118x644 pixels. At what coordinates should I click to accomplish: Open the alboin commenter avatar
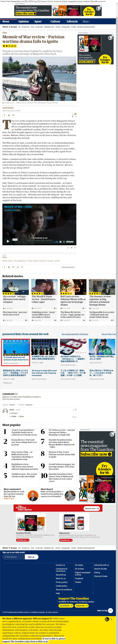tap(5, 411)
